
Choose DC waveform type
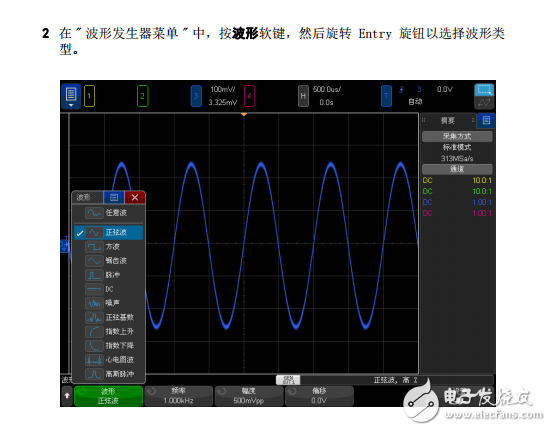pyautogui.click(x=109, y=289)
